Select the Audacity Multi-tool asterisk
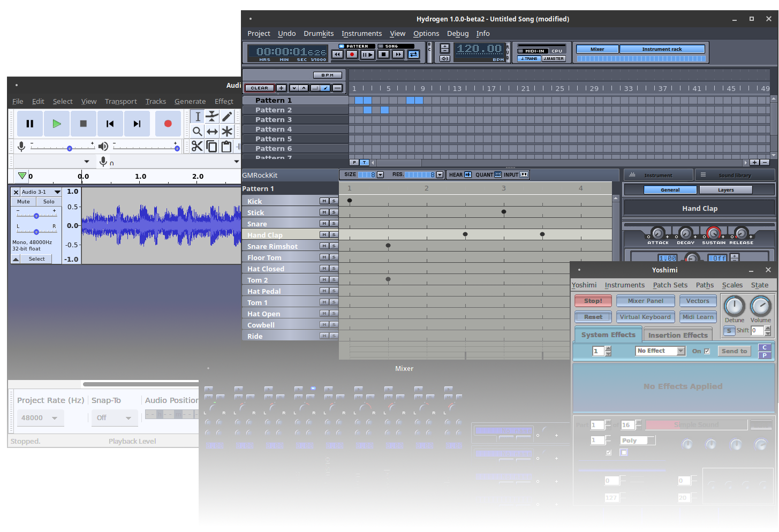Screen dimensions: 779x532 (227, 132)
